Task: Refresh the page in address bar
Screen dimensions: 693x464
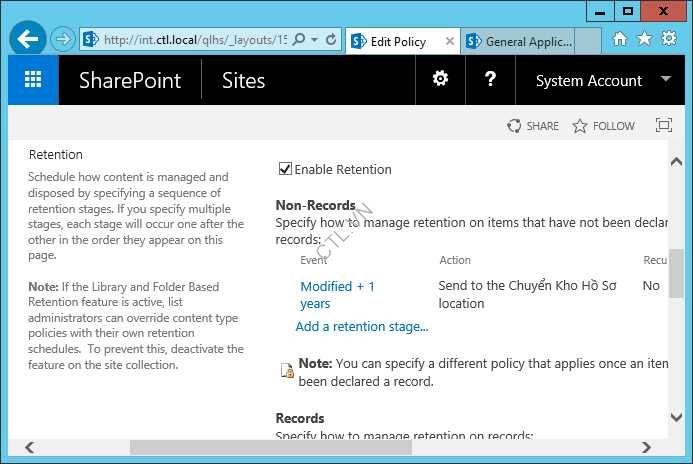Action: [332, 40]
